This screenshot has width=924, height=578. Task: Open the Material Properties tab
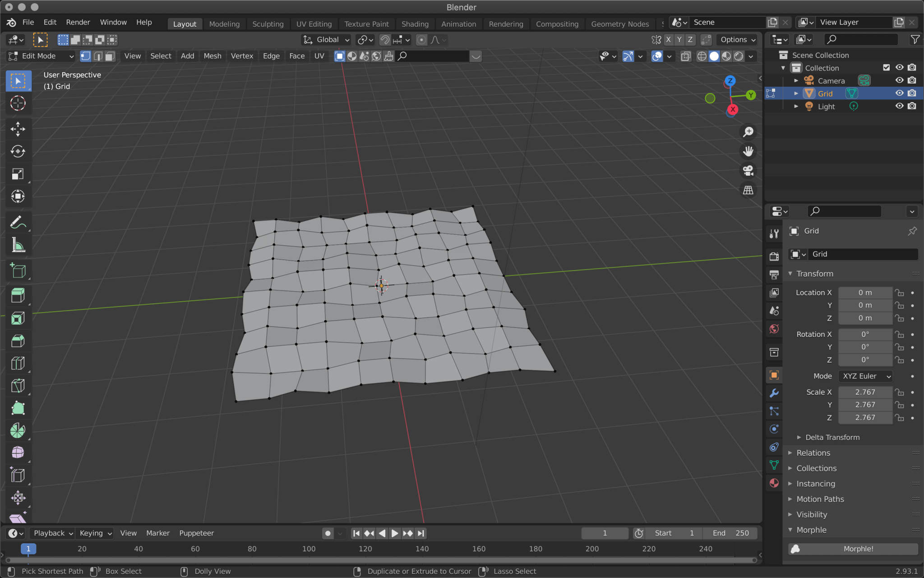click(x=774, y=483)
